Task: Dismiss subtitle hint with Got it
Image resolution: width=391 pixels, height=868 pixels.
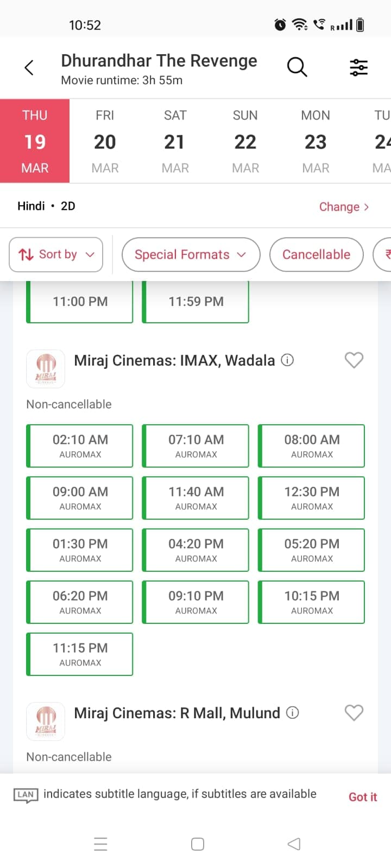Action: point(362,796)
